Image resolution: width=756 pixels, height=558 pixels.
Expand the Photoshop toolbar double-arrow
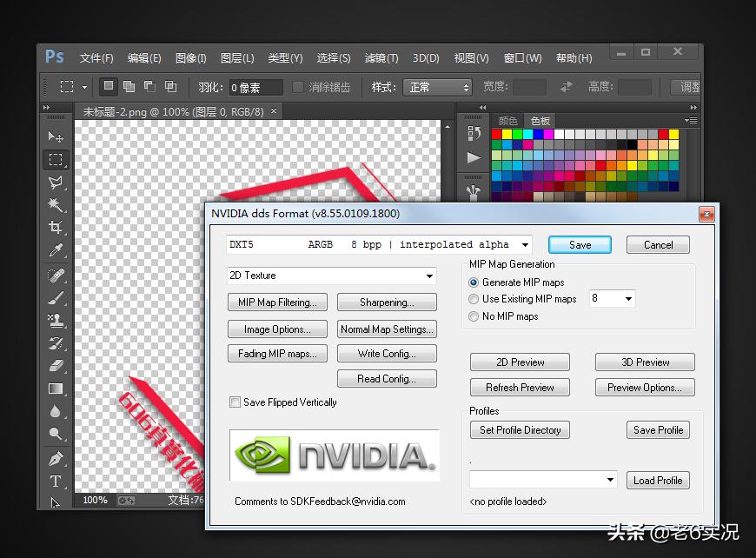46,108
